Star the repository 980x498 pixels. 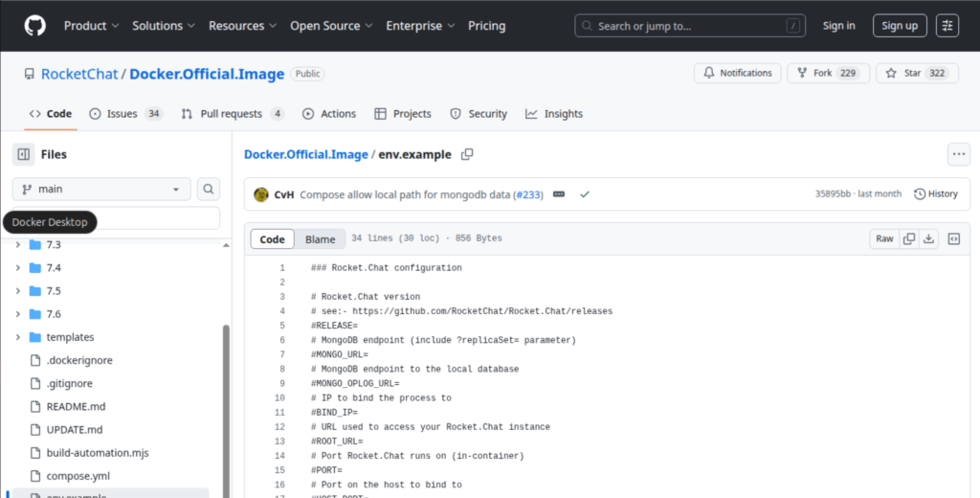click(x=917, y=73)
